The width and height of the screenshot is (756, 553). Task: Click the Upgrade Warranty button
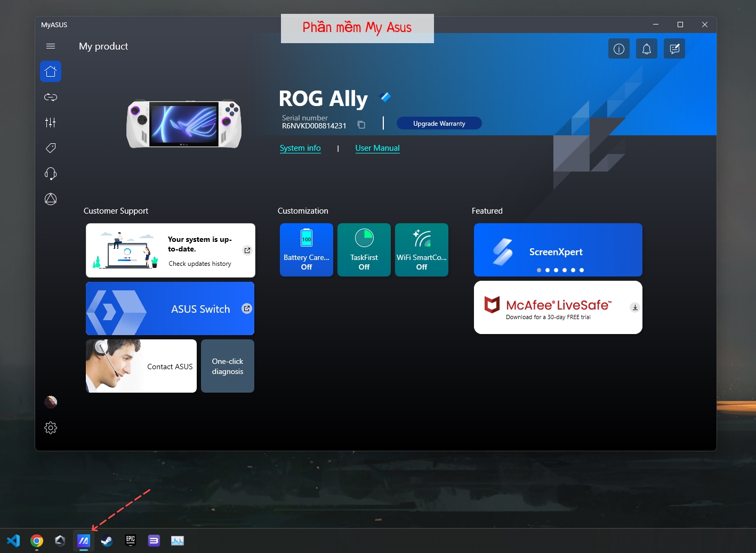[x=439, y=124]
